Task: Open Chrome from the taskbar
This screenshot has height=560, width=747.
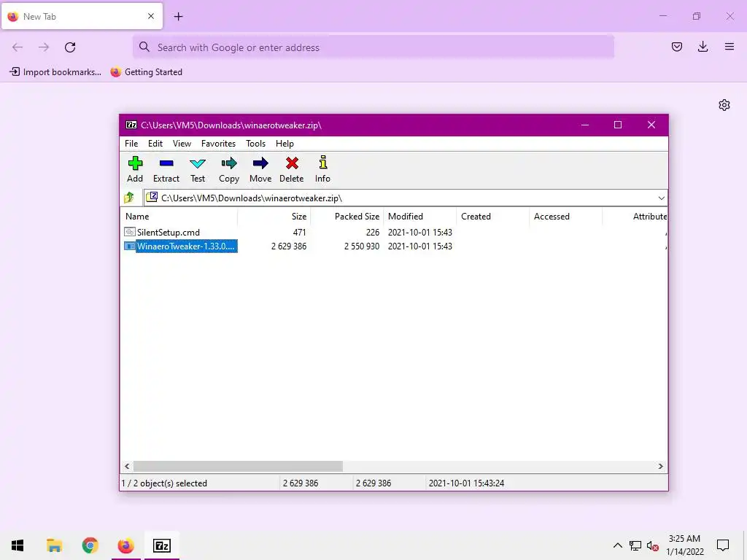Action: click(x=90, y=545)
